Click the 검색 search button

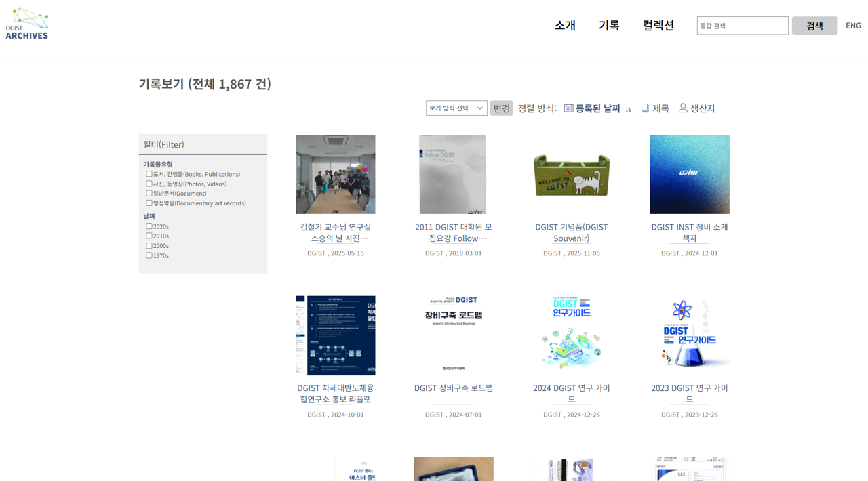point(814,25)
